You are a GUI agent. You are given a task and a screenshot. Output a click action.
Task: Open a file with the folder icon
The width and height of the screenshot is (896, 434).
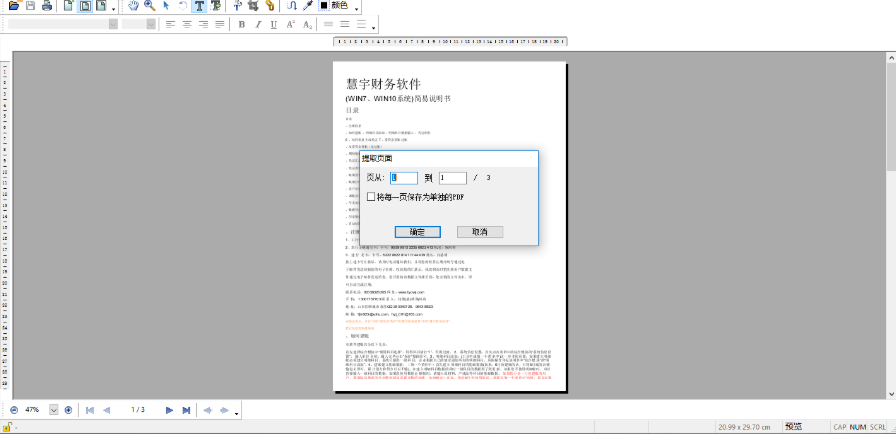[x=15, y=6]
